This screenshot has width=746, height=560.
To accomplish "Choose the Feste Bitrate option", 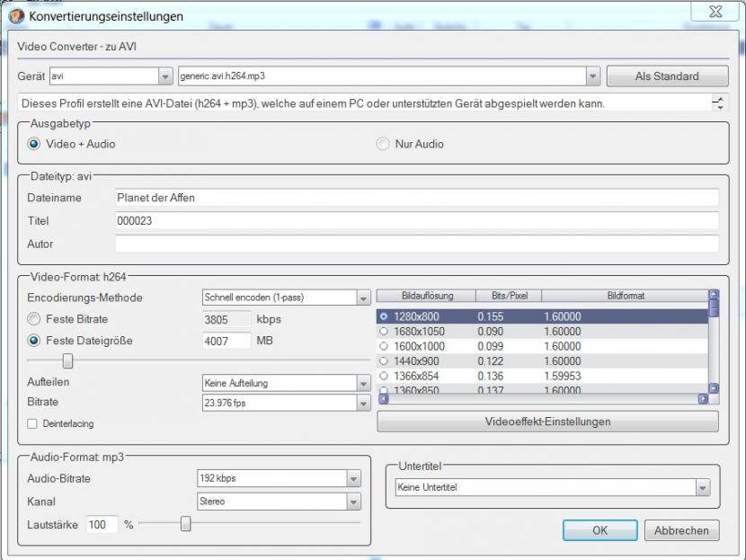I will tap(34, 319).
